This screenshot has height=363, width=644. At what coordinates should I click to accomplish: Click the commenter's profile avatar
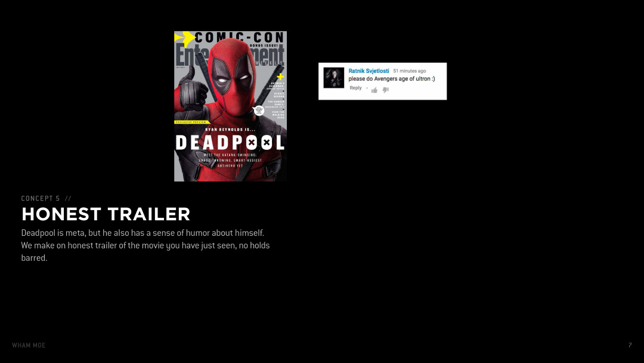333,78
